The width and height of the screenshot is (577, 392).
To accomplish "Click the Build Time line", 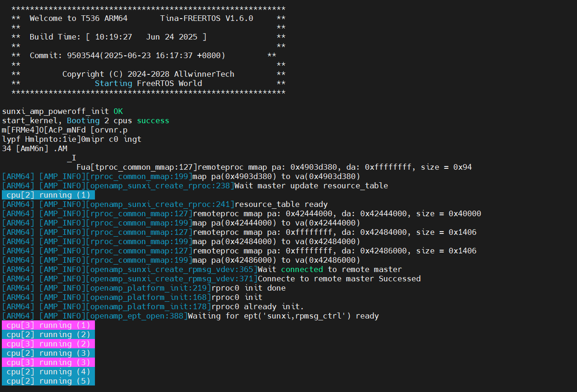I will click(118, 37).
